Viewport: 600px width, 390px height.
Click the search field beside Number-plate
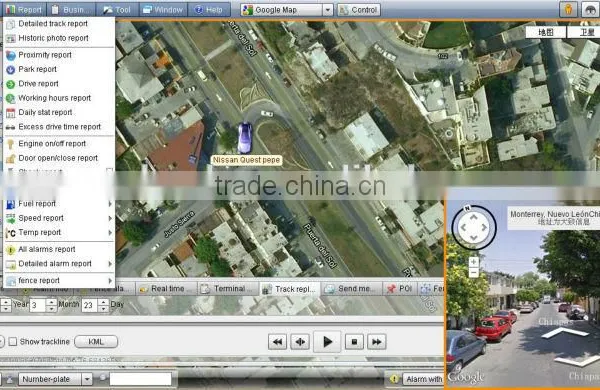(140, 379)
